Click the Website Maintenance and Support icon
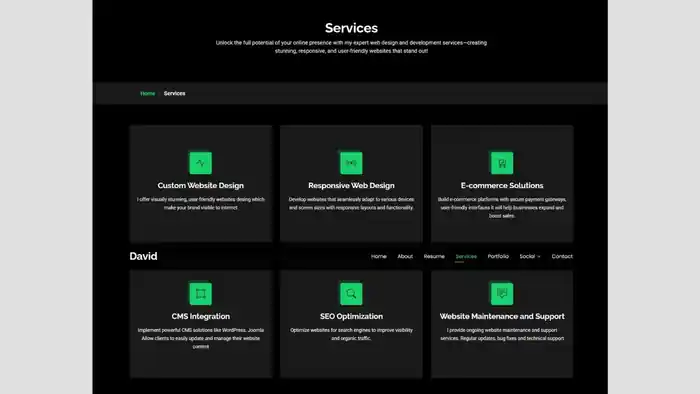The width and height of the screenshot is (700, 394). pos(502,294)
